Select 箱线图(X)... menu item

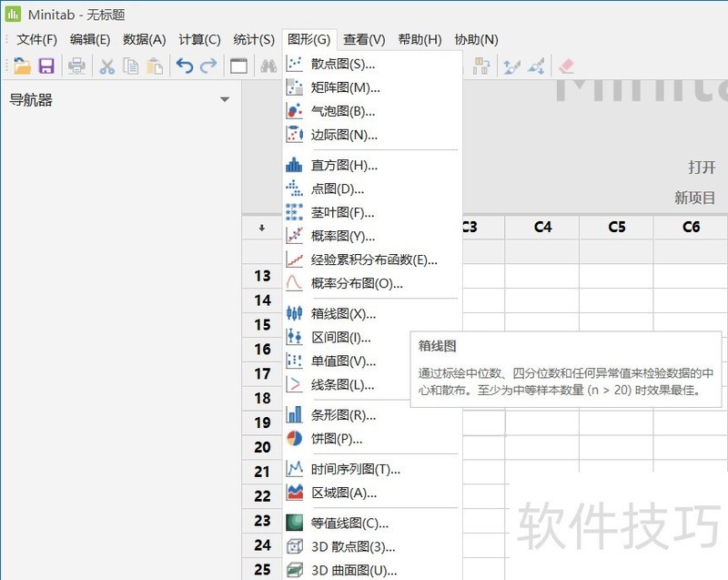click(343, 313)
